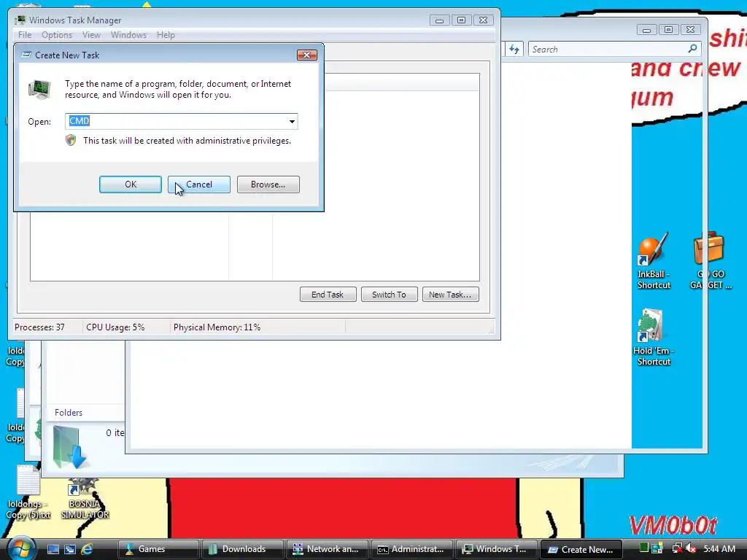Screen dimensions: 747x560
Task: Click the End Task button
Action: [x=328, y=295]
